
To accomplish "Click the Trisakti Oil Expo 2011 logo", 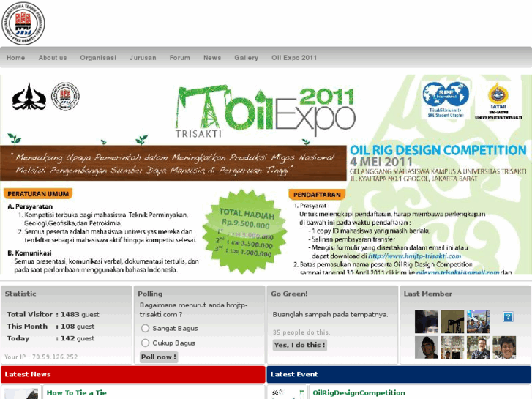I will coord(266,111).
